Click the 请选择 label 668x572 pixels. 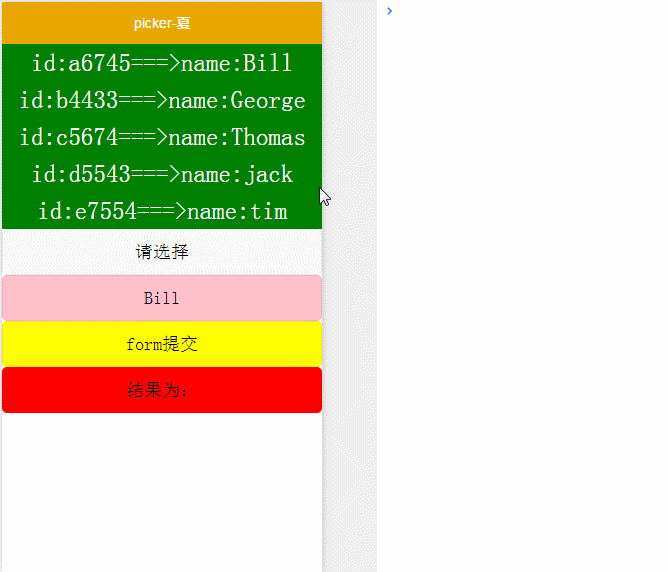coord(162,252)
